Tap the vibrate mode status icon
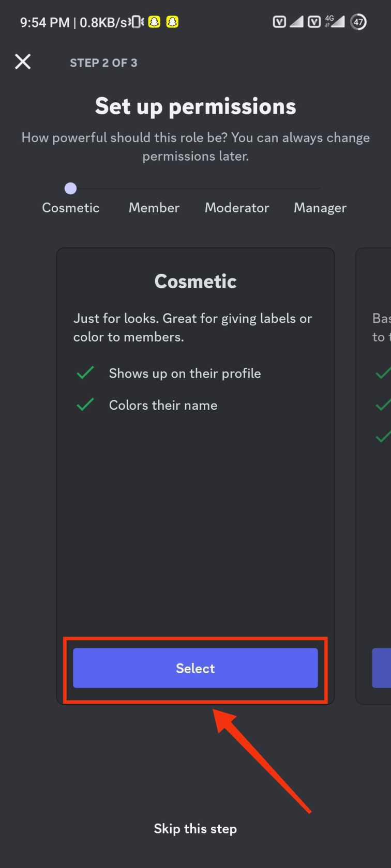391x868 pixels. pos(137,22)
